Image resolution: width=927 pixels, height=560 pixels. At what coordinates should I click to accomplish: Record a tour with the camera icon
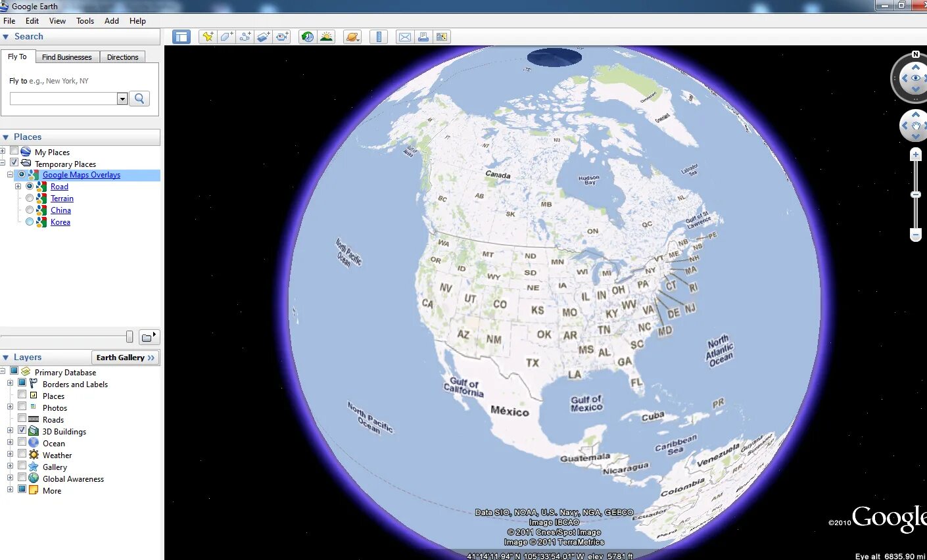tap(282, 37)
